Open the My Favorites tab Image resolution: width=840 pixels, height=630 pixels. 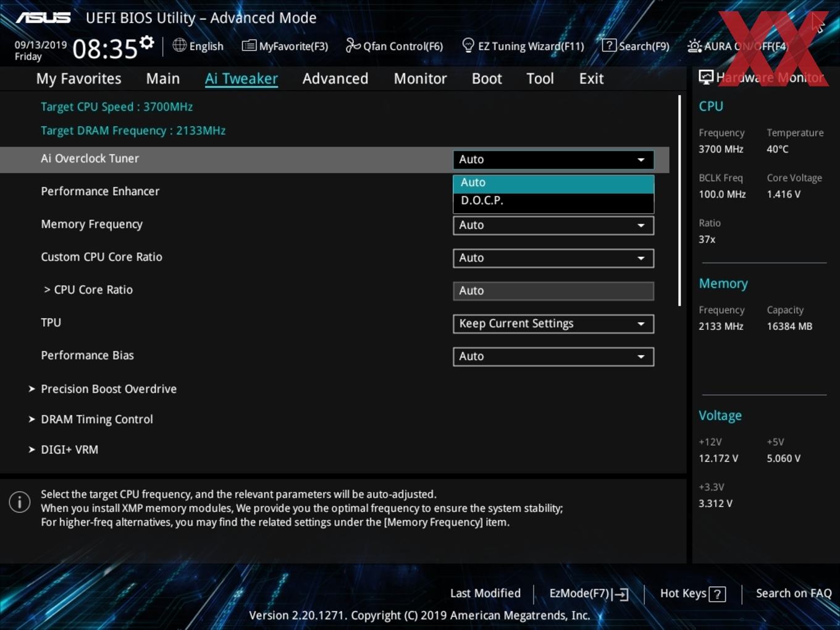coord(78,78)
